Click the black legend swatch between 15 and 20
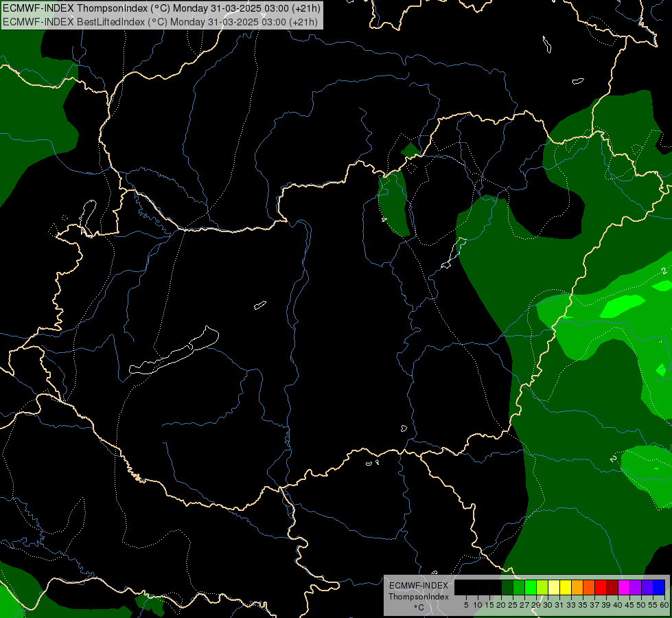Screen dimensions: 672x618 pos(496,587)
